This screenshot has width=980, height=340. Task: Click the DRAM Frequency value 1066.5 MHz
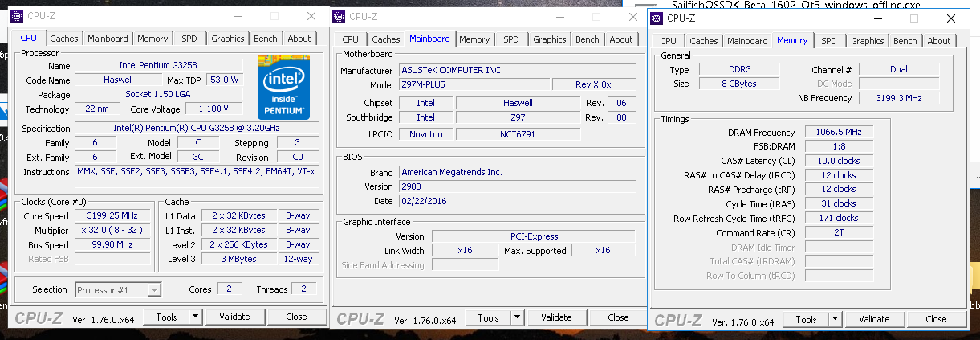pyautogui.click(x=839, y=133)
